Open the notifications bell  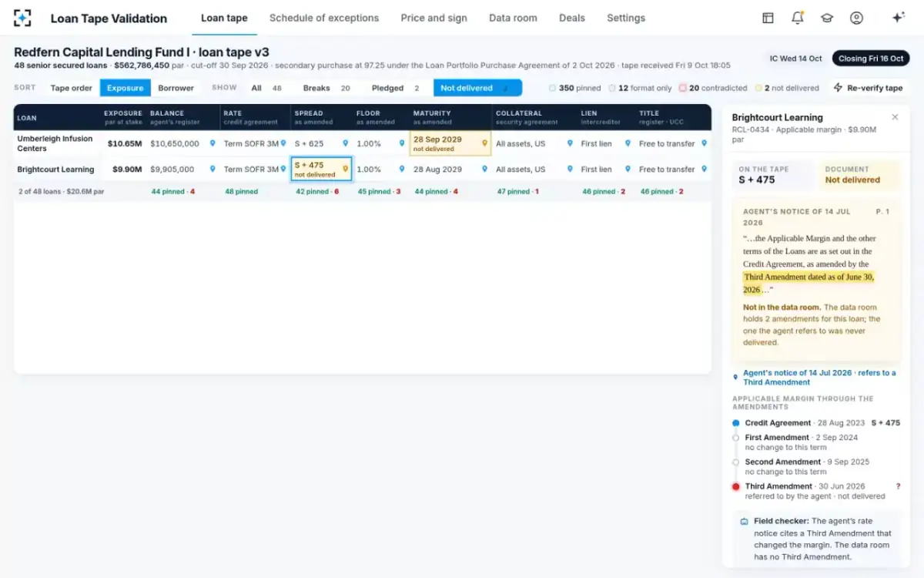click(x=798, y=18)
